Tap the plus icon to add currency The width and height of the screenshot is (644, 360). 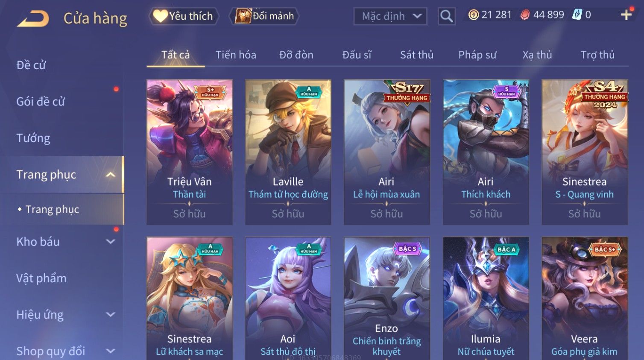[626, 15]
